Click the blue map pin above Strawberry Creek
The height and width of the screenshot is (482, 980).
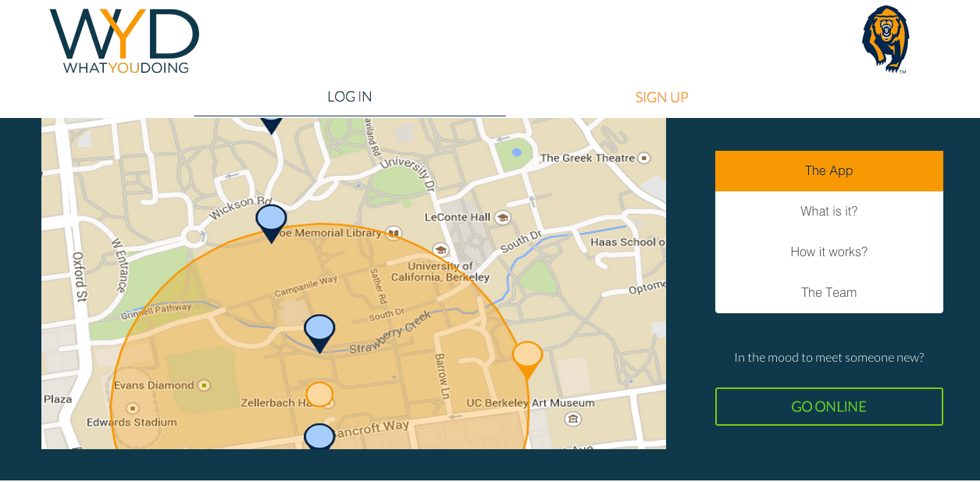click(x=319, y=334)
